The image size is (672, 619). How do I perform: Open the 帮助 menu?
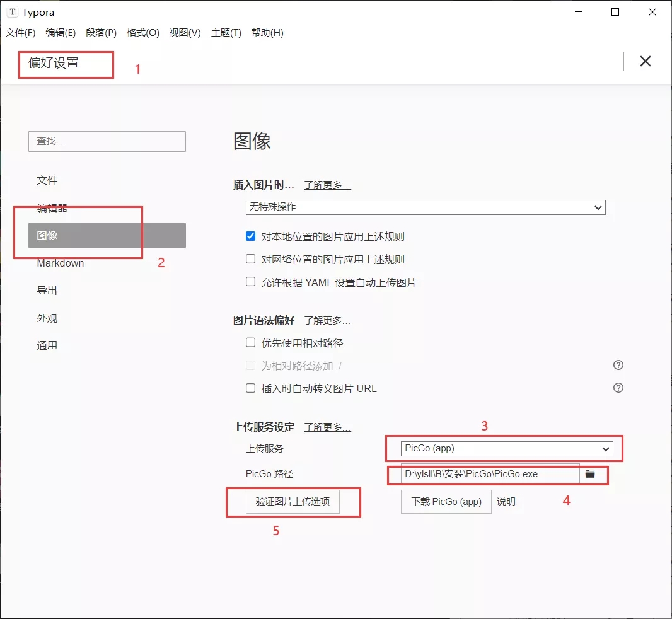click(268, 33)
